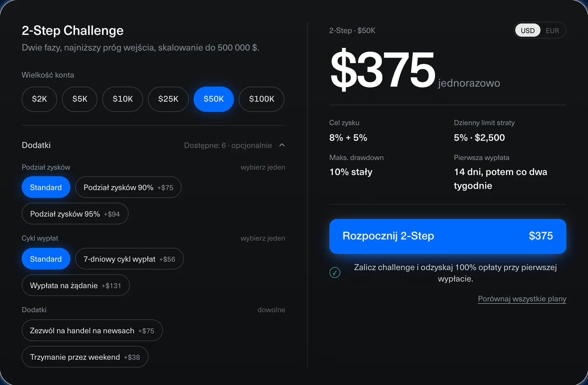
Task: Select Standard profit split option
Action: [x=46, y=187]
